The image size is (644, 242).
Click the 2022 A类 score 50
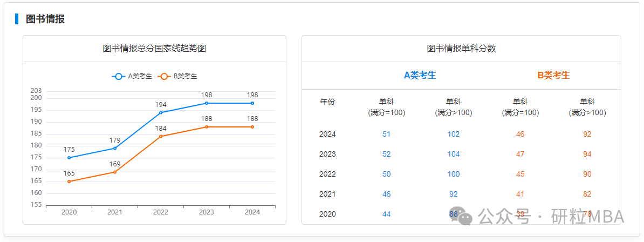(x=387, y=174)
